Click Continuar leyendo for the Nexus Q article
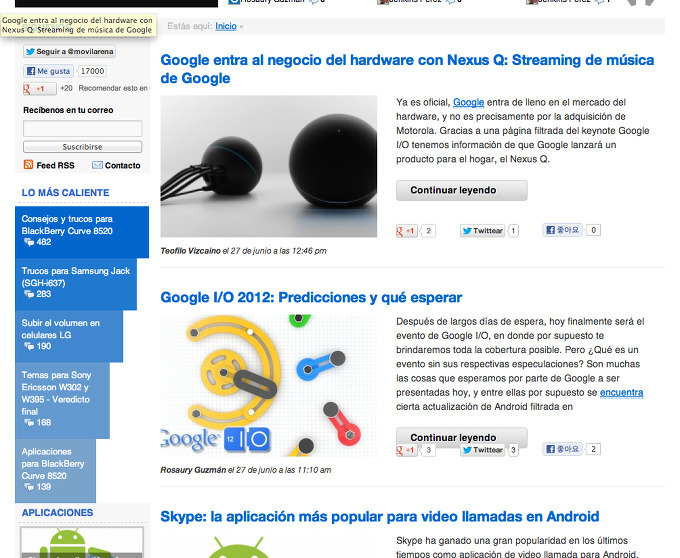The width and height of the screenshot is (680, 558). pyautogui.click(x=461, y=190)
